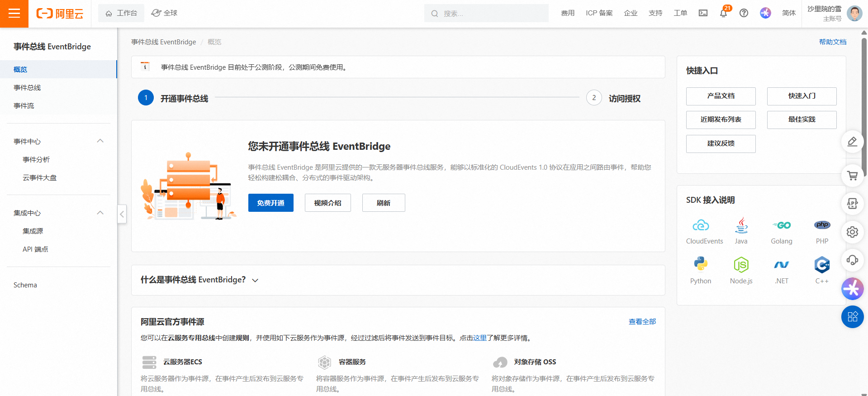Open the floating customer support headset icon
This screenshot has width=868, height=396.
tap(852, 260)
